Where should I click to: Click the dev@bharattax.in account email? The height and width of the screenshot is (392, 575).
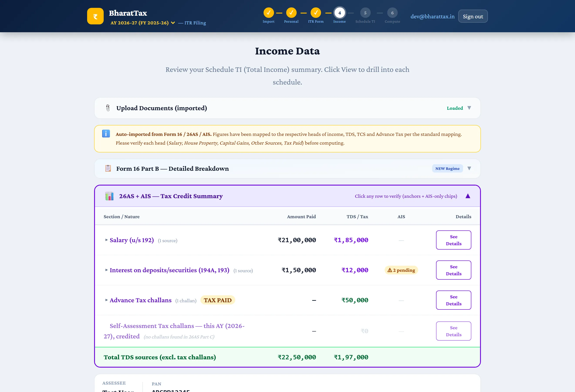point(433,16)
